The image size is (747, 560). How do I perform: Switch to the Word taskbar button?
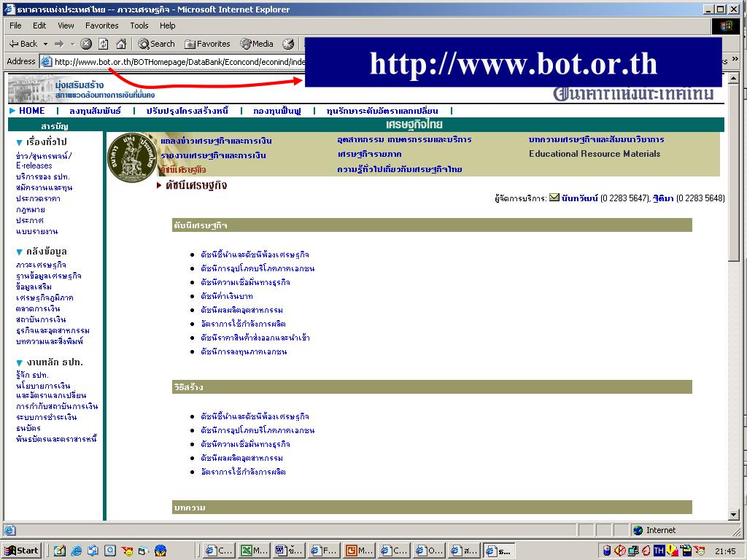tap(289, 551)
